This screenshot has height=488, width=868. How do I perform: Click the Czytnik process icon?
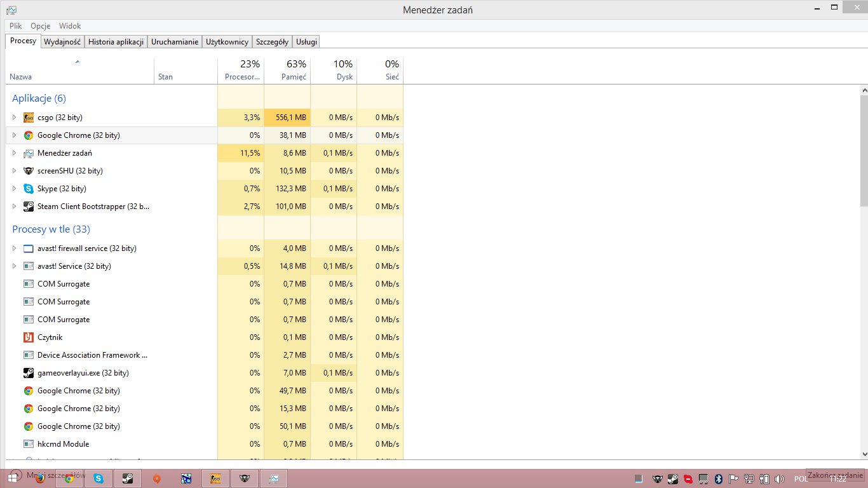click(x=29, y=337)
